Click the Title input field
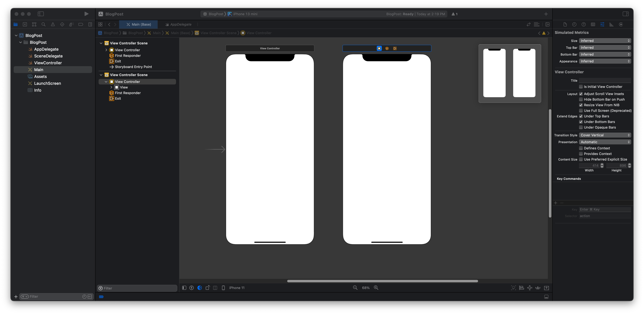 [605, 81]
